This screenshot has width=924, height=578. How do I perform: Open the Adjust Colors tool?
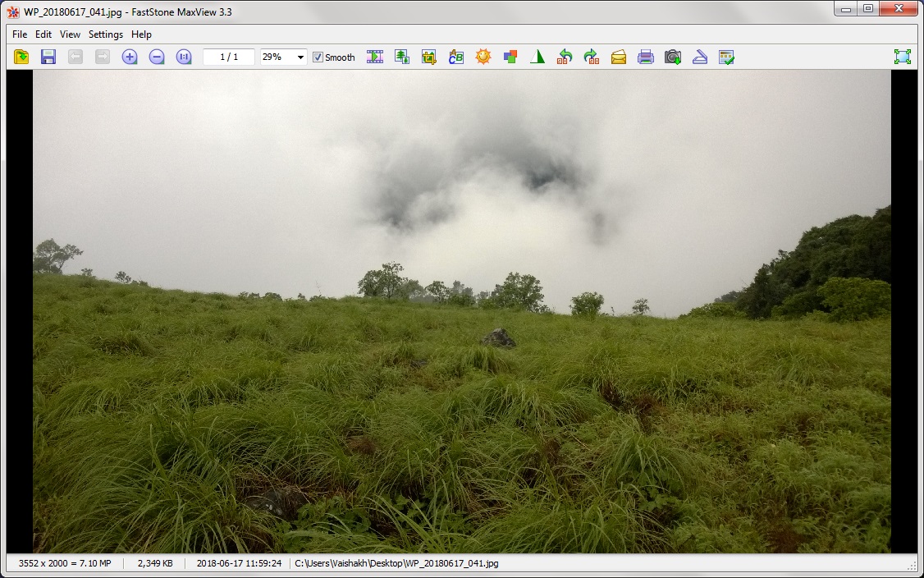[x=510, y=57]
